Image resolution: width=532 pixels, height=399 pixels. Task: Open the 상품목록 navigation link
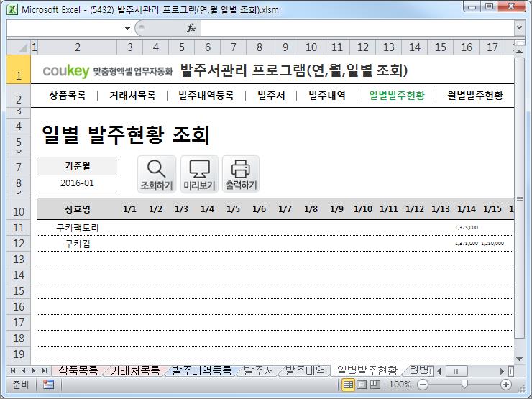coord(68,96)
